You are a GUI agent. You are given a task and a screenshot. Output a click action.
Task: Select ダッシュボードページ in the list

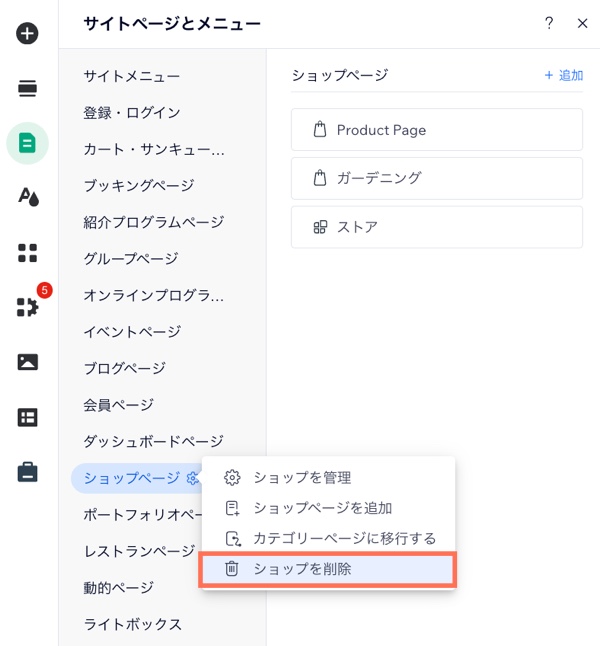153,441
